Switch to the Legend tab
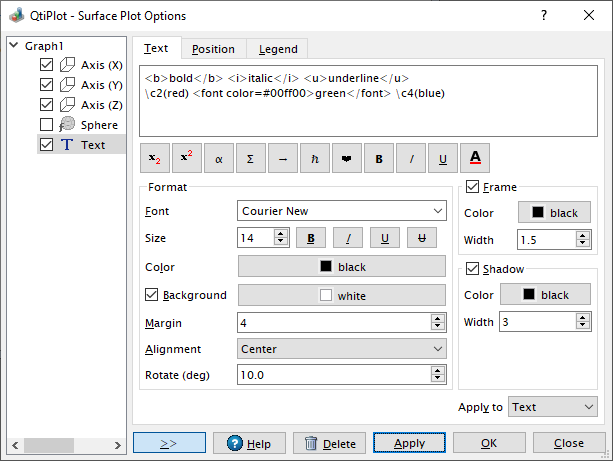Image resolution: width=613 pixels, height=461 pixels. (x=277, y=49)
